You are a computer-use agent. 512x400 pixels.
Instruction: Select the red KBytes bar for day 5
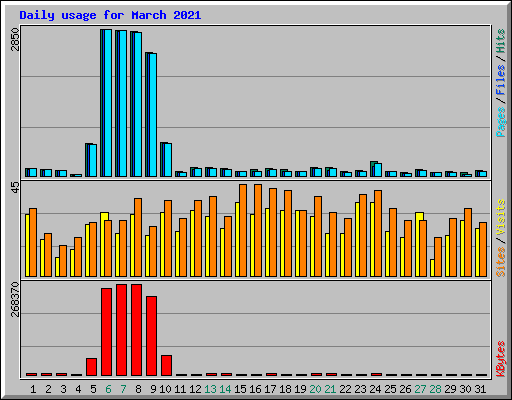pyautogui.click(x=91, y=367)
